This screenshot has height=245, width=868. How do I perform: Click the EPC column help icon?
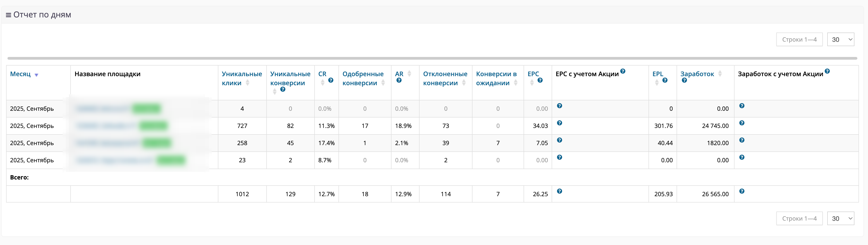click(540, 80)
